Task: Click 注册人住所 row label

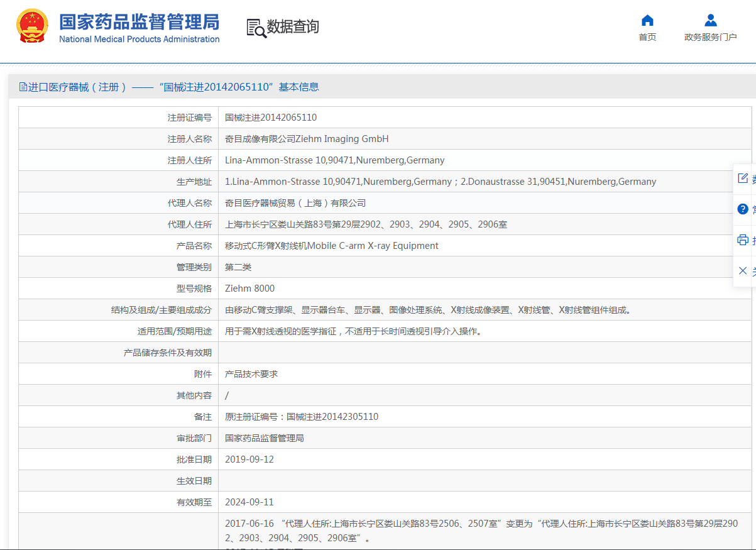Action: [x=190, y=160]
